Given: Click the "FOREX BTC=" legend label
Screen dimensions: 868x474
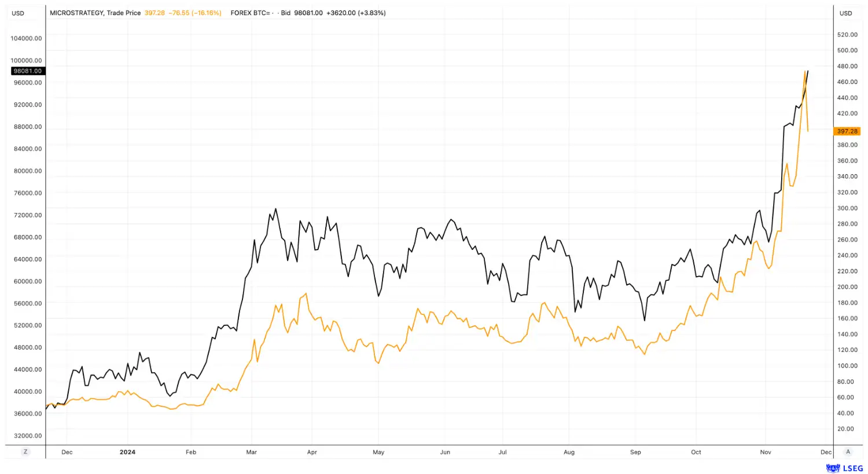Looking at the screenshot, I should (x=251, y=13).
